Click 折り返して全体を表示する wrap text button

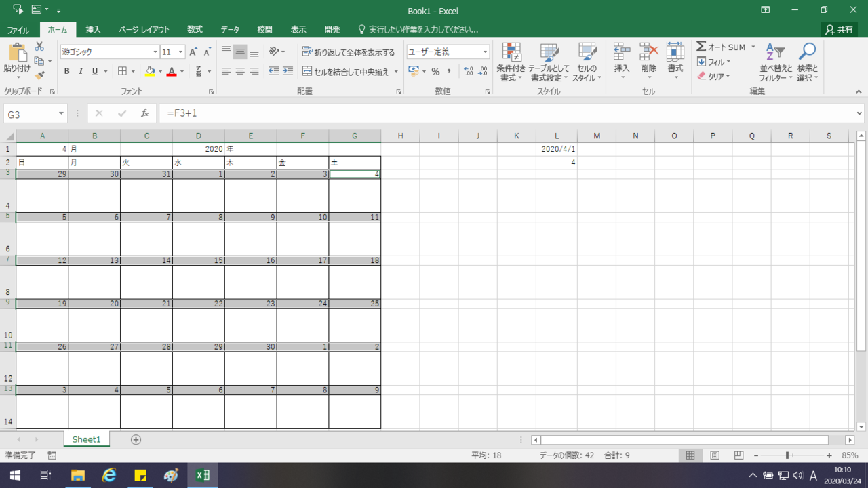(x=349, y=52)
